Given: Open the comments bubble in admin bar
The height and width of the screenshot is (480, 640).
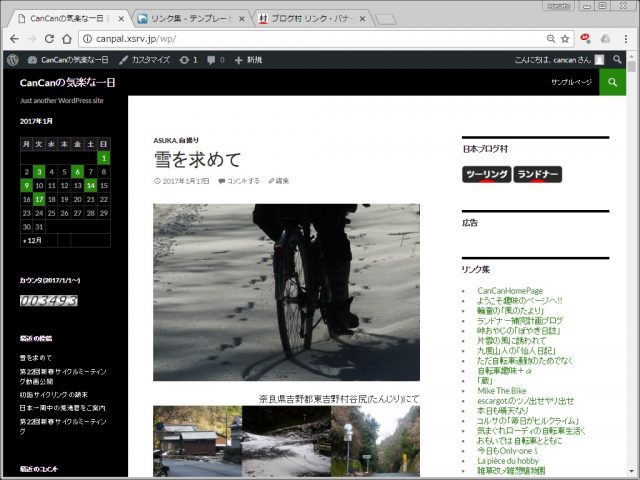Looking at the screenshot, I should pyautogui.click(x=216, y=60).
